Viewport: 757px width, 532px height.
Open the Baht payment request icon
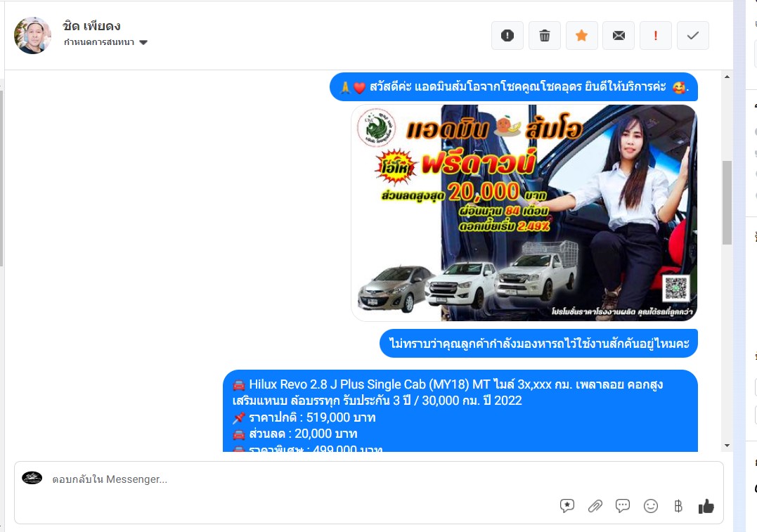coord(678,506)
